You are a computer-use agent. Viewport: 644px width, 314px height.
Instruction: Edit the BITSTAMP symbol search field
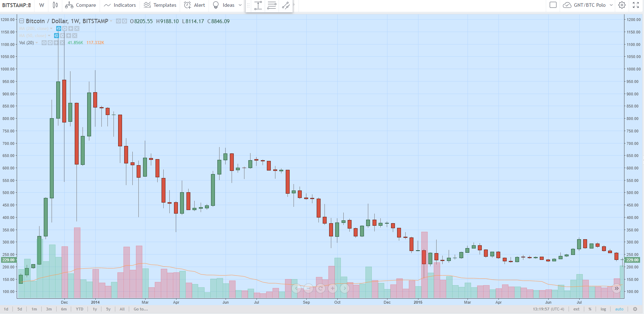16,5
